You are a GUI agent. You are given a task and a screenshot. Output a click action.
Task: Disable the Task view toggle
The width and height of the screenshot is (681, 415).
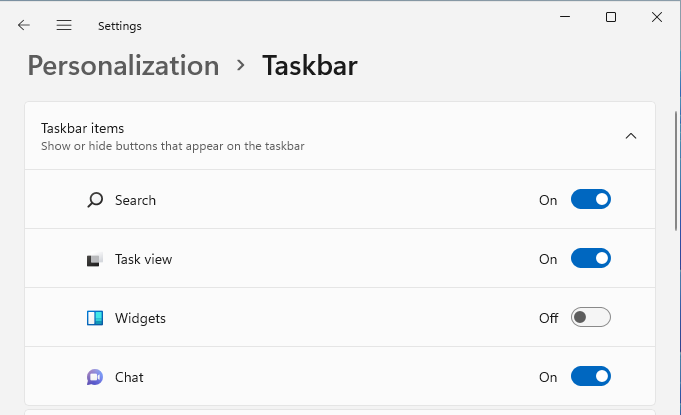click(591, 258)
